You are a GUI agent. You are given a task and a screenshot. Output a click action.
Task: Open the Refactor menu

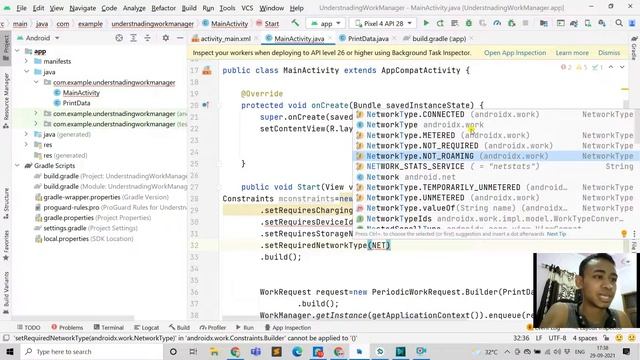pyautogui.click(x=163, y=8)
